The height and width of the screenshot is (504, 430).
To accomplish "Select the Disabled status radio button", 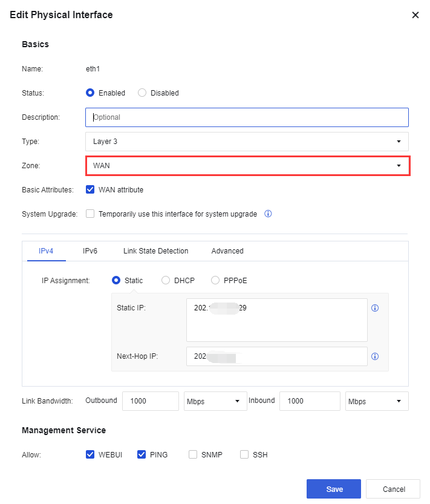I will [142, 93].
